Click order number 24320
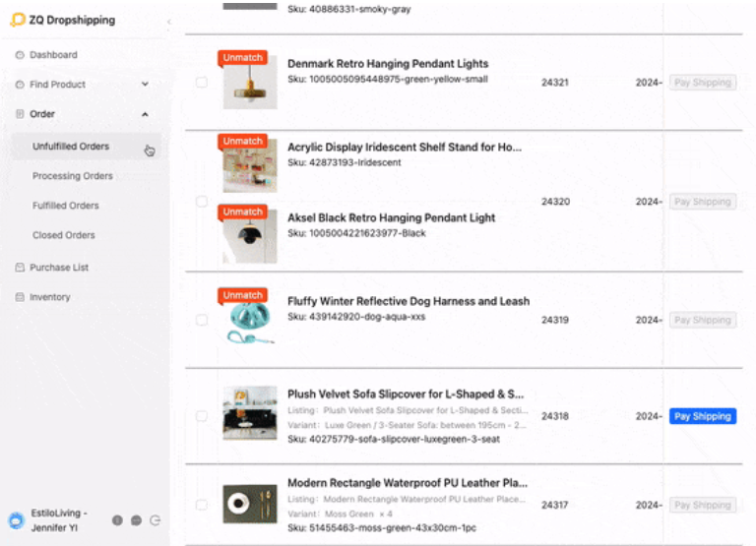756x546 pixels. 555,202
